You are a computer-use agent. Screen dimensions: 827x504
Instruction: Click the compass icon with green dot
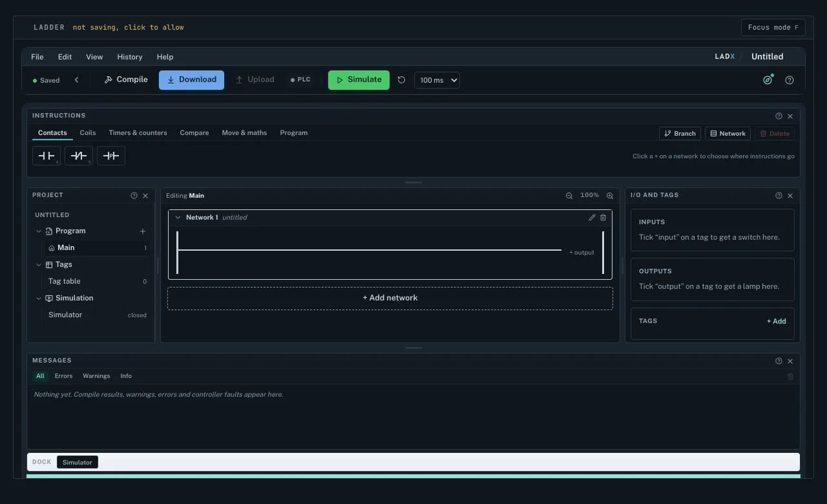pos(768,80)
